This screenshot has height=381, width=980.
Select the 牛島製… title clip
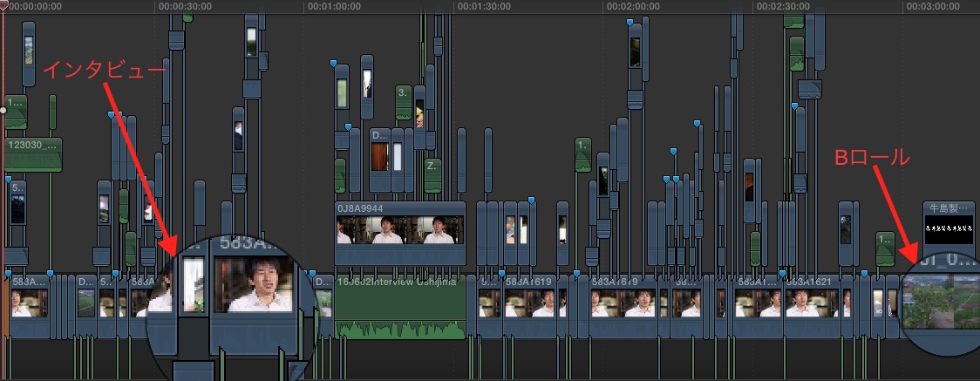pyautogui.click(x=949, y=230)
